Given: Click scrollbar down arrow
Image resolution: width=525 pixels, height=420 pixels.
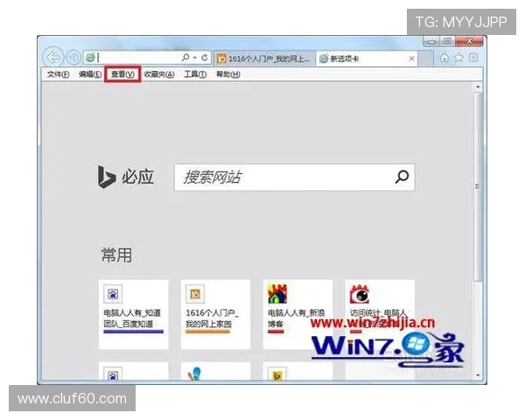Looking at the screenshot, I should (x=478, y=375).
